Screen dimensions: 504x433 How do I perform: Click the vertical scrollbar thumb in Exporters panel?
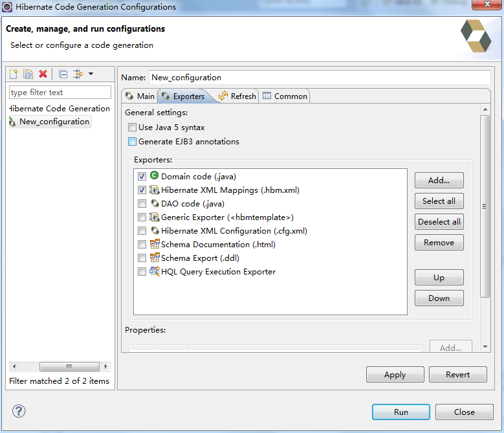tap(485, 206)
